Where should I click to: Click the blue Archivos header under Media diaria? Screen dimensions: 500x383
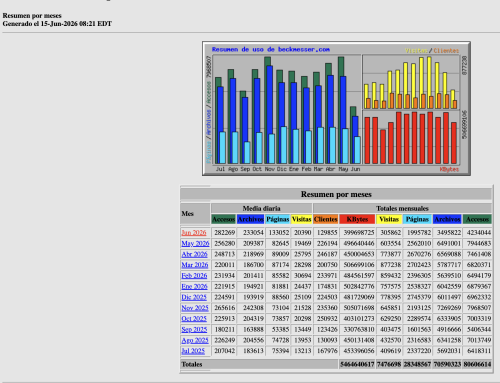[251, 219]
